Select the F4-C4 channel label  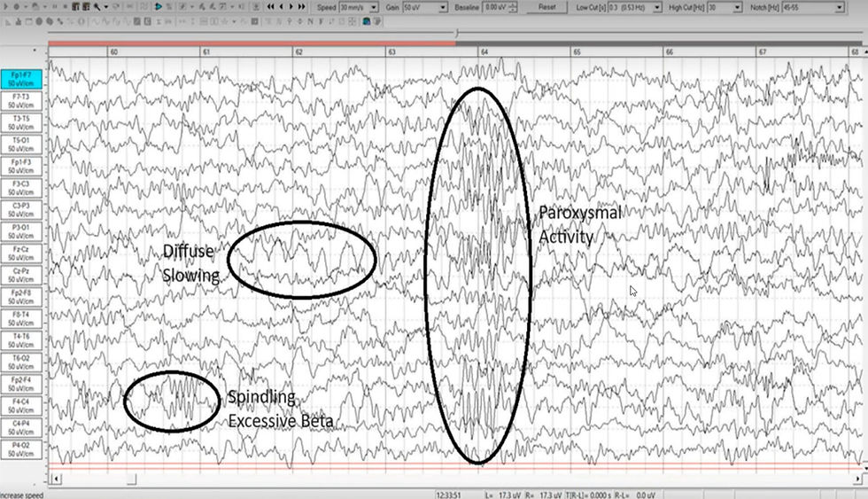(21, 406)
